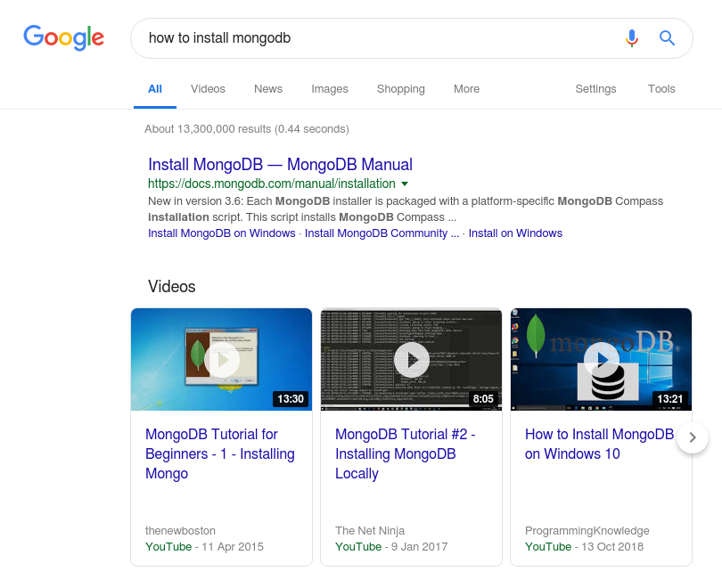Click 'thenewboston' channel name
Image resolution: width=722 pixels, height=588 pixels.
pos(180,530)
